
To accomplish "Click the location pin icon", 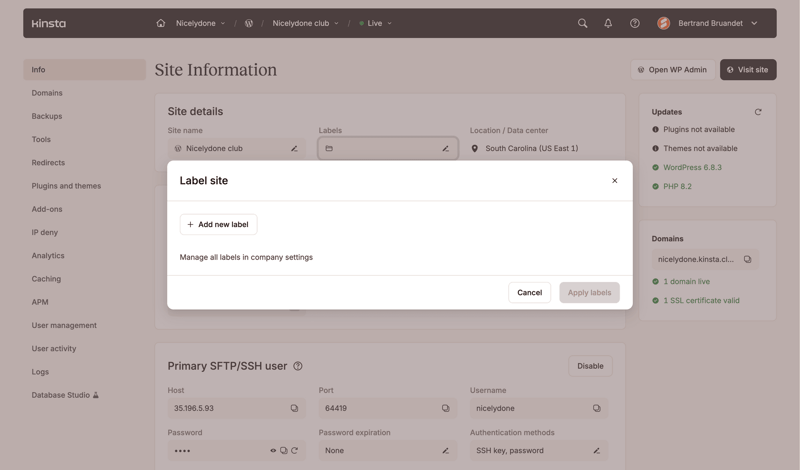I will click(474, 149).
